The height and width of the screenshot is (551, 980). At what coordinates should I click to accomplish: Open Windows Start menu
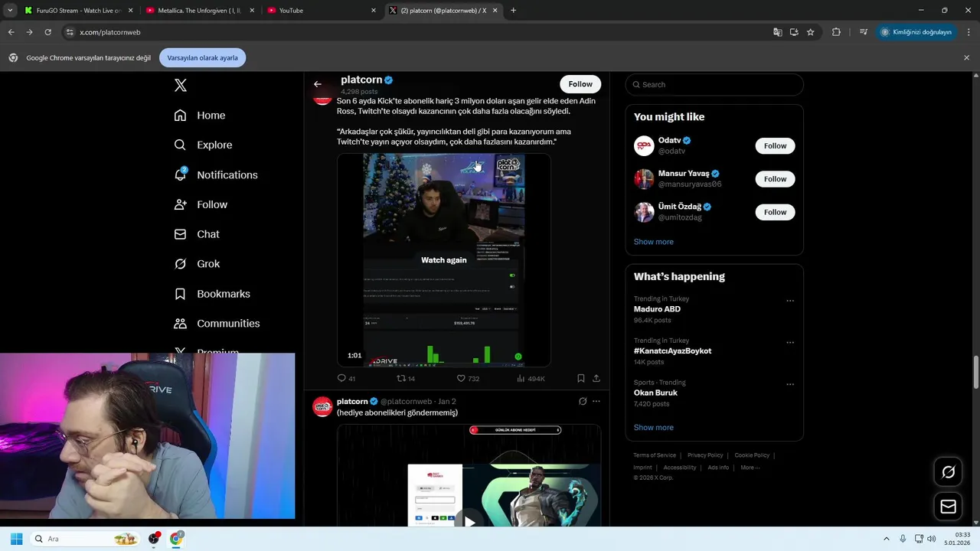click(16, 539)
